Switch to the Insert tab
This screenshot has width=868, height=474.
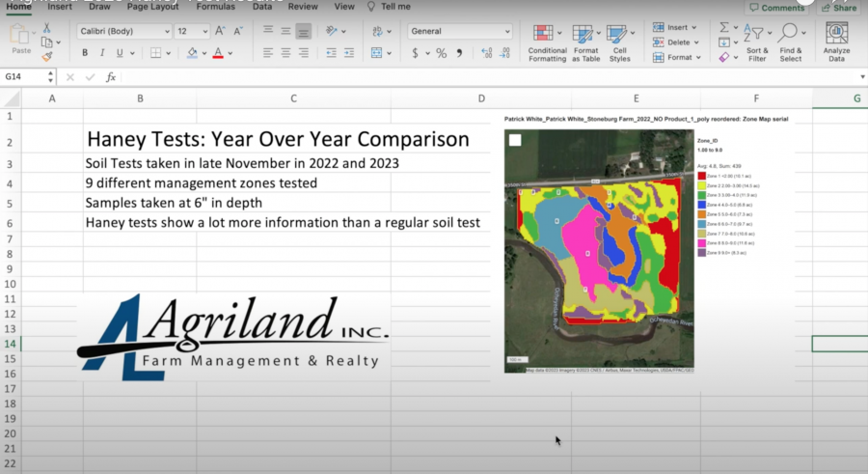point(60,7)
